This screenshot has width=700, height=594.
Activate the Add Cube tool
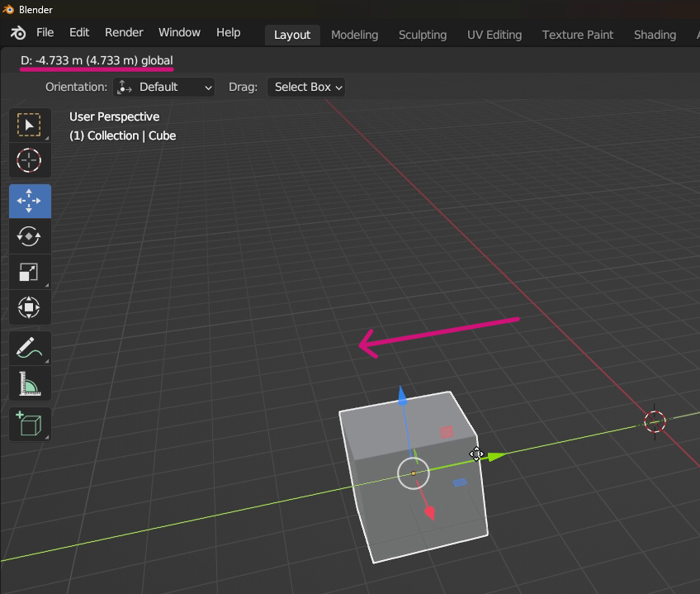pyautogui.click(x=30, y=424)
